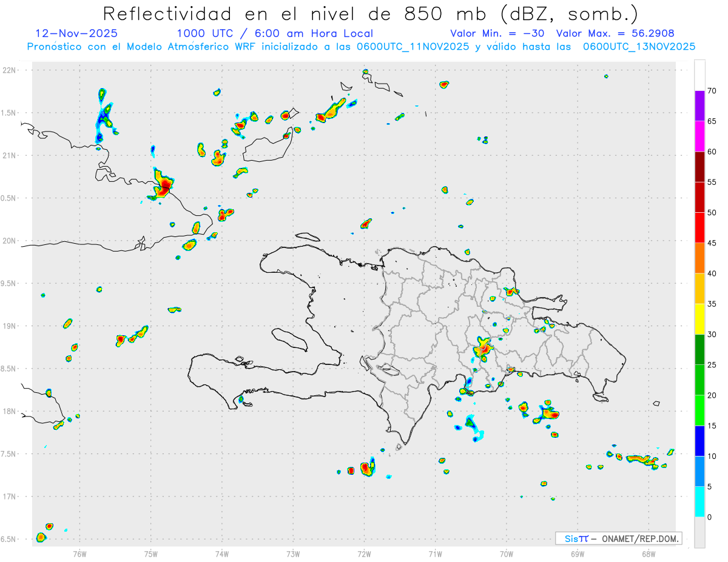Viewport: 728px width, 562px height.
Task: Pick the purple 65–70 dBZ colorbar segment
Action: click(699, 106)
